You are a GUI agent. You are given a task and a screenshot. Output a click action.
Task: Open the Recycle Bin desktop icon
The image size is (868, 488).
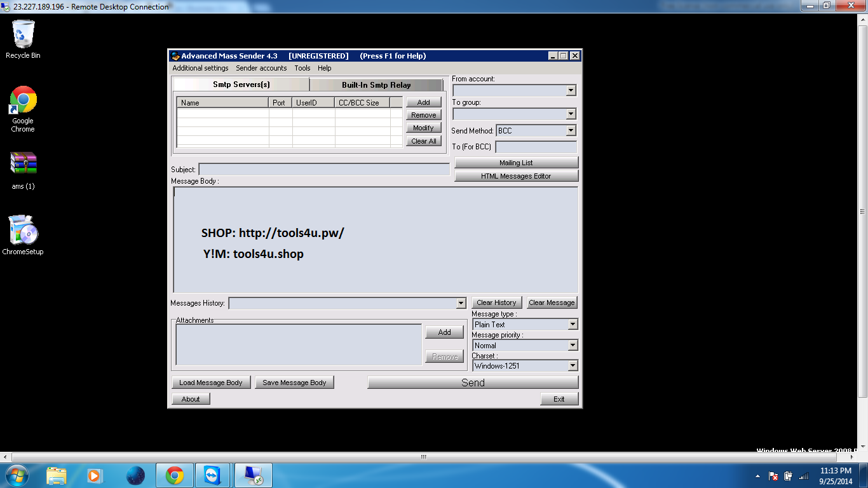pyautogui.click(x=23, y=39)
